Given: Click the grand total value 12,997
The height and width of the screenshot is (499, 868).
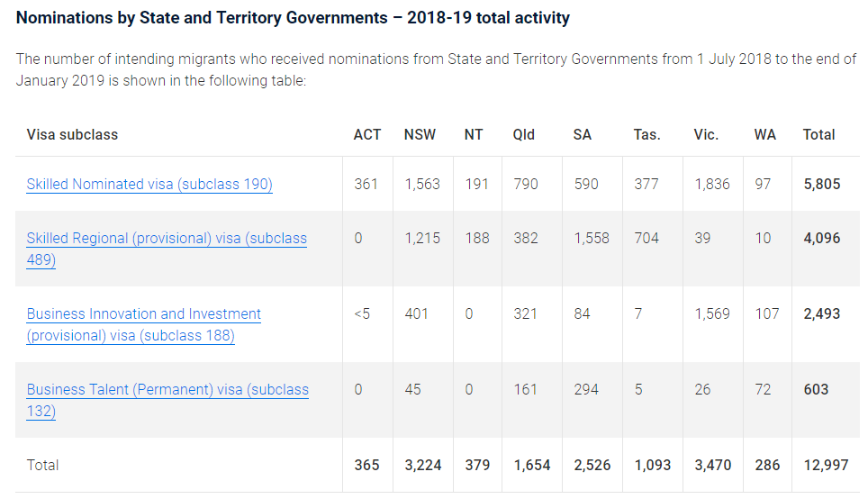Looking at the screenshot, I should 826,466.
